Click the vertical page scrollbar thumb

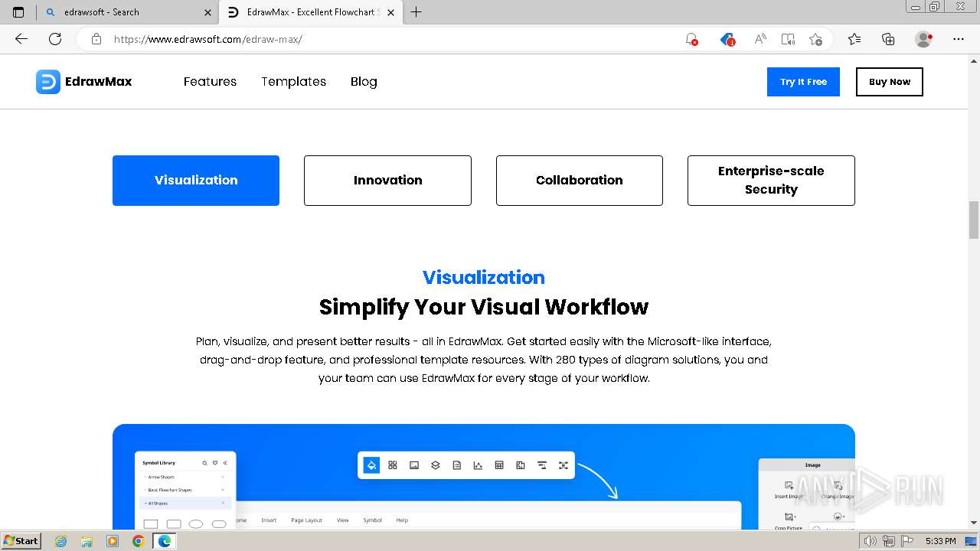click(974, 220)
